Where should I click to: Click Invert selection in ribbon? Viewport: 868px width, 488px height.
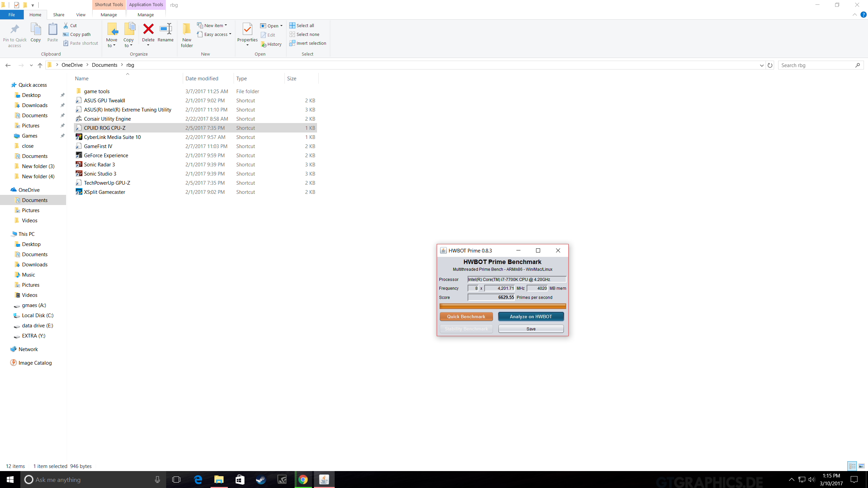[x=308, y=43]
